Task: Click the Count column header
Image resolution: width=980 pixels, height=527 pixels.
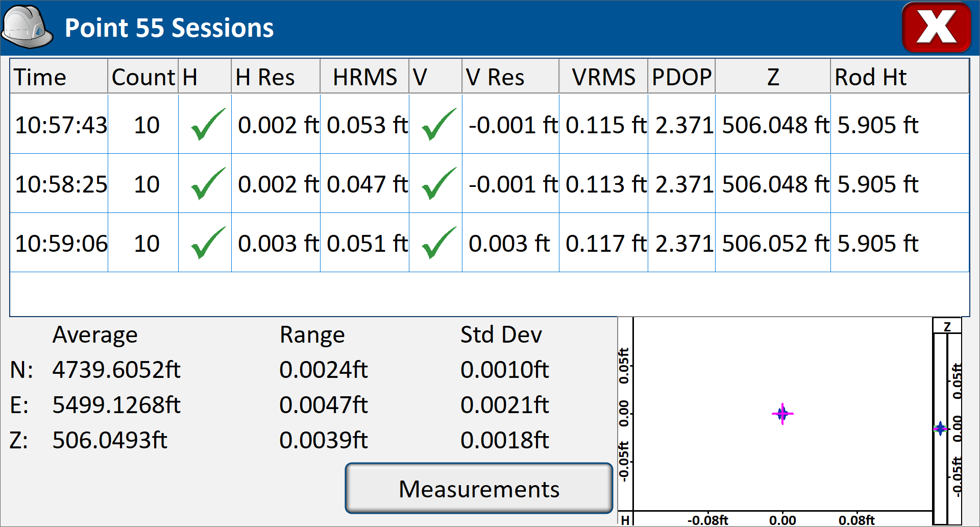Action: click(143, 77)
